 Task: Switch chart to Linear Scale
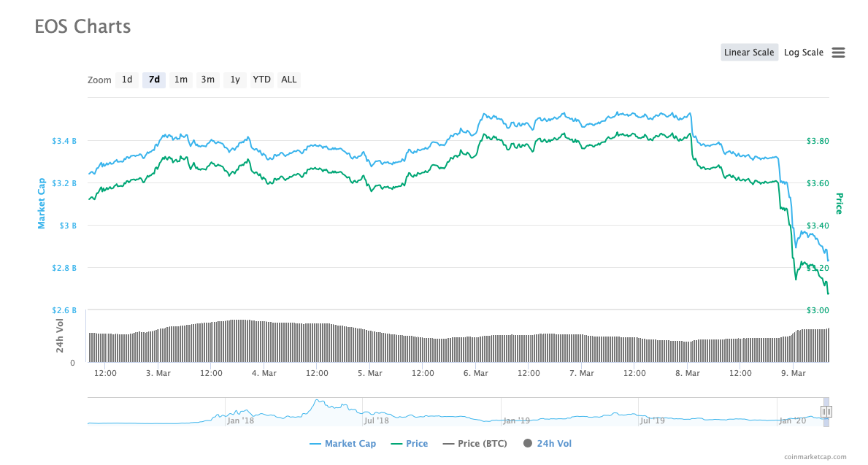point(749,53)
